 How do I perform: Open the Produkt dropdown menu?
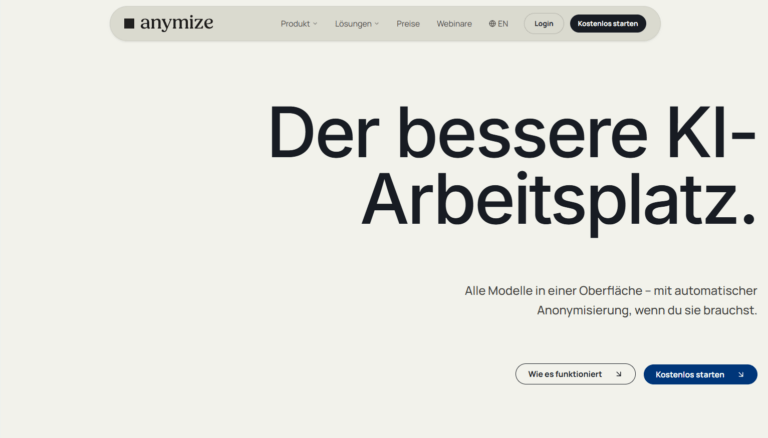point(299,24)
